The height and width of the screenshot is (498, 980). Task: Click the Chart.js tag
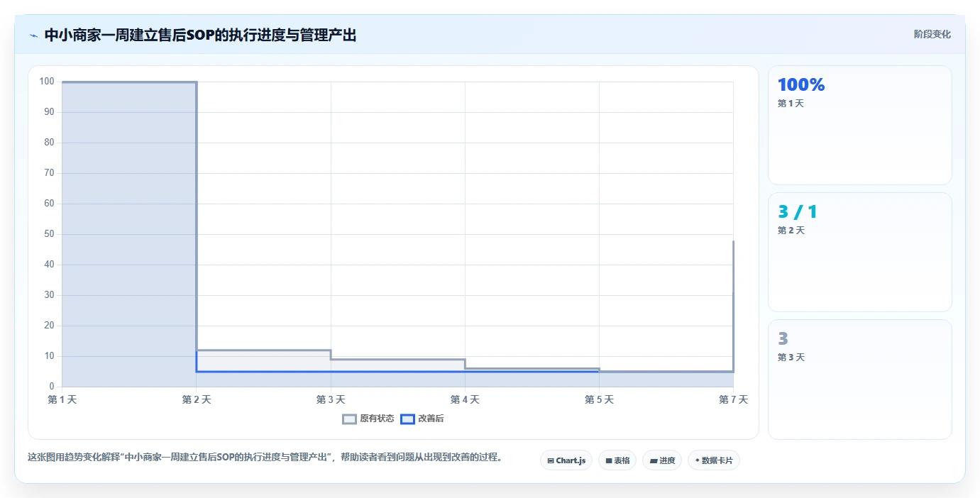[x=566, y=460]
